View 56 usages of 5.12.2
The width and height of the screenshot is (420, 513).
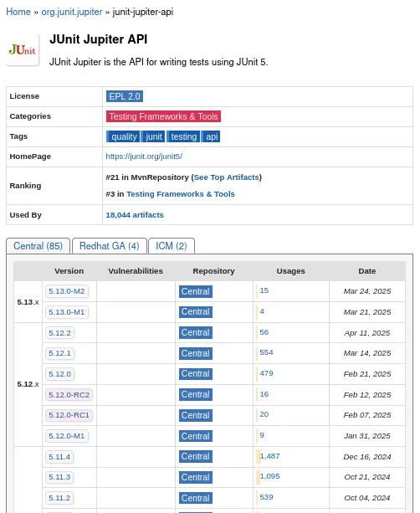tap(264, 332)
